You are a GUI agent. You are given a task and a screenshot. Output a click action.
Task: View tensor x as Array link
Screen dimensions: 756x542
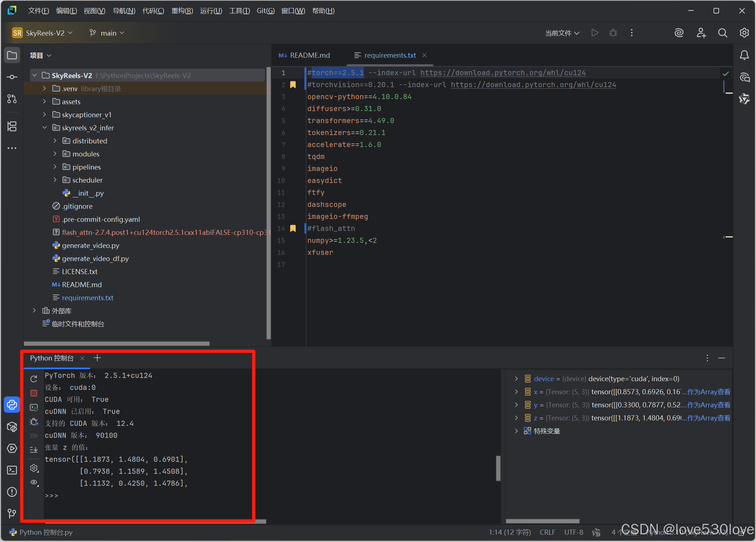708,392
